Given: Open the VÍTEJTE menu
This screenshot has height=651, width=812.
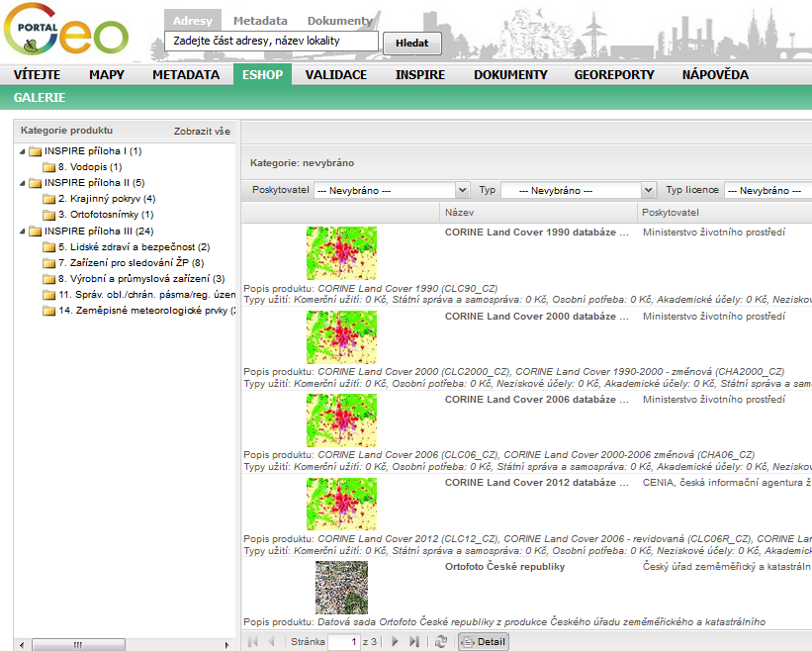Looking at the screenshot, I should (37, 74).
